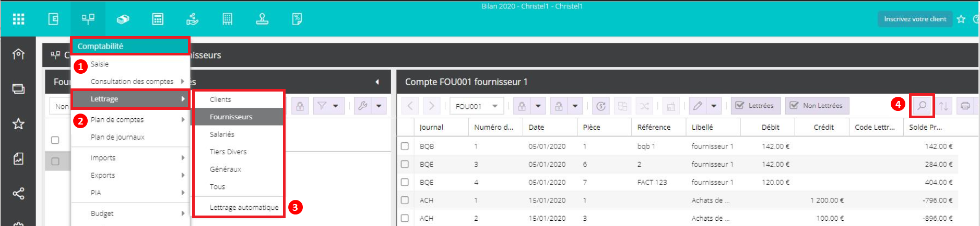This screenshot has width=980, height=226.
Task: Click the star favorites icon in sidebar
Action: click(18, 124)
